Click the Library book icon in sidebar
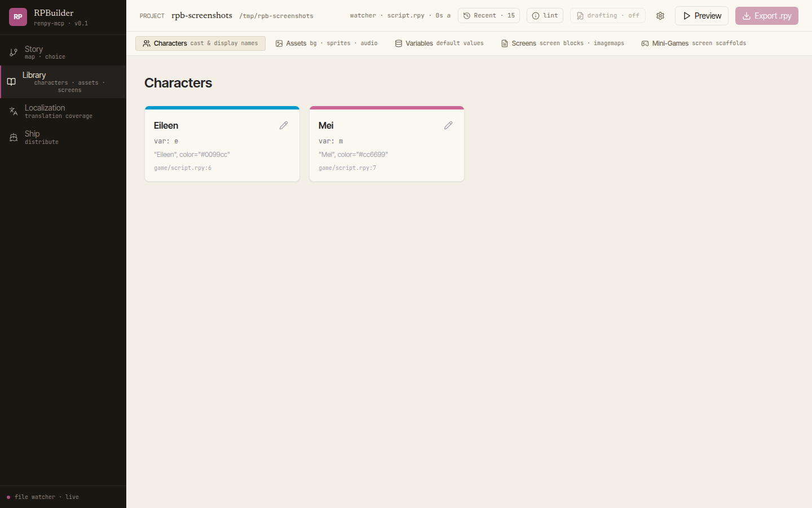 coord(11,82)
